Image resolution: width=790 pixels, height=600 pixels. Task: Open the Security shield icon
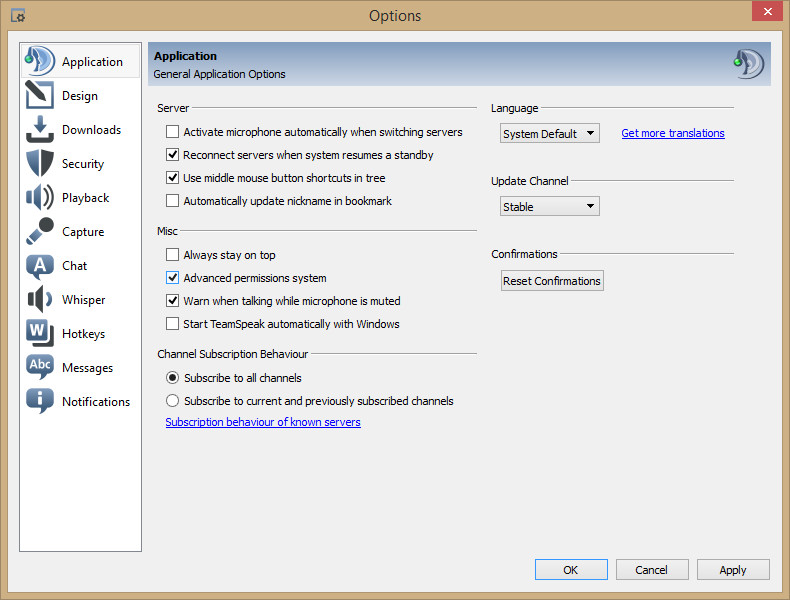click(39, 163)
